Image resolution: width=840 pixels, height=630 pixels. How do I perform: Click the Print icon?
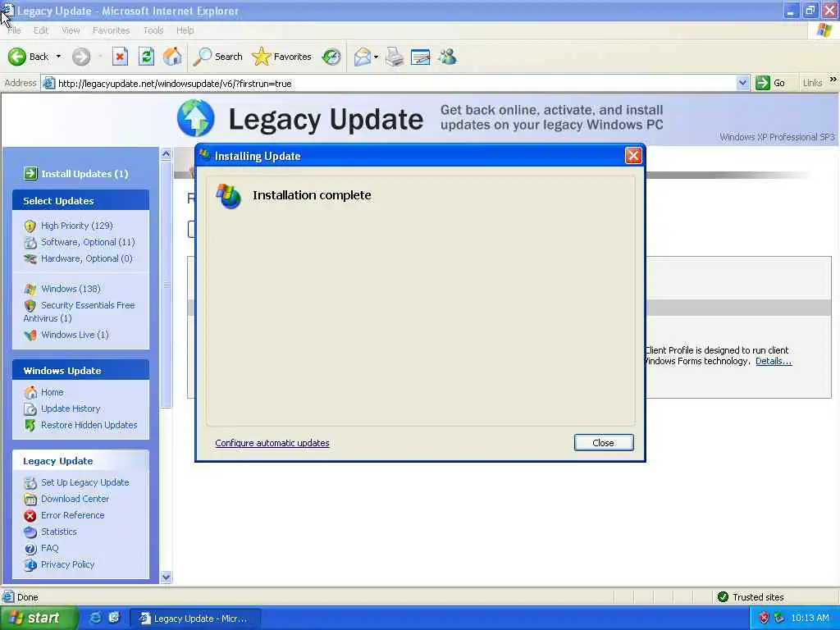point(395,57)
